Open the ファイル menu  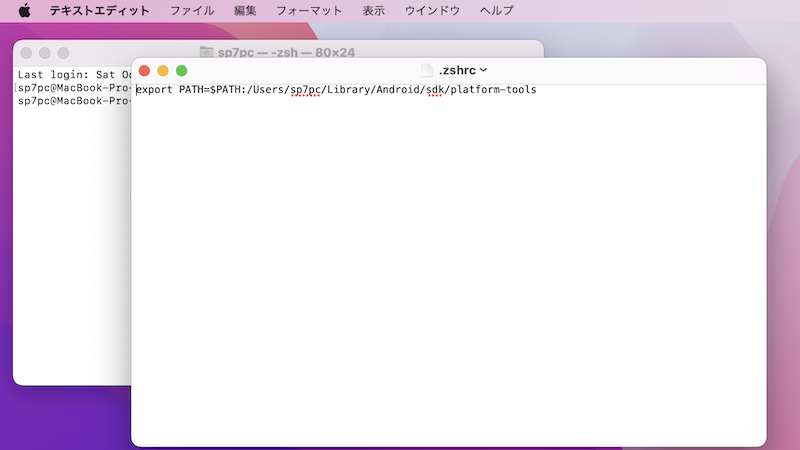pos(191,11)
